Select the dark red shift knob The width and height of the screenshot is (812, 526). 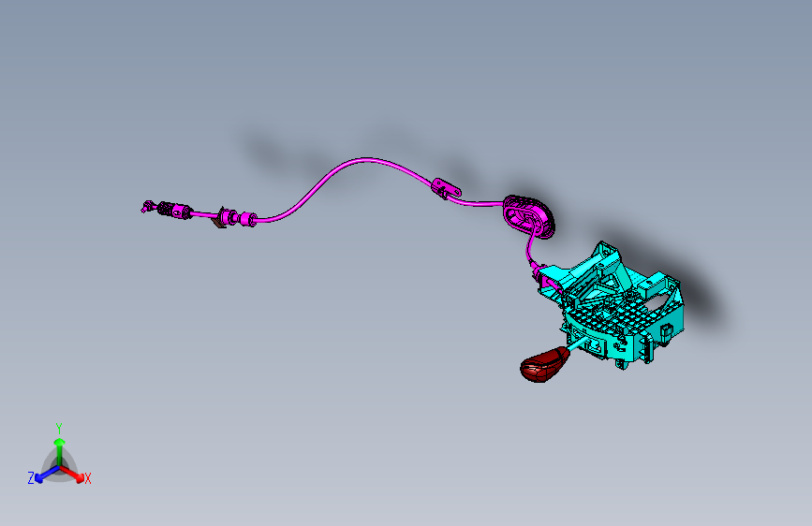coord(544,364)
